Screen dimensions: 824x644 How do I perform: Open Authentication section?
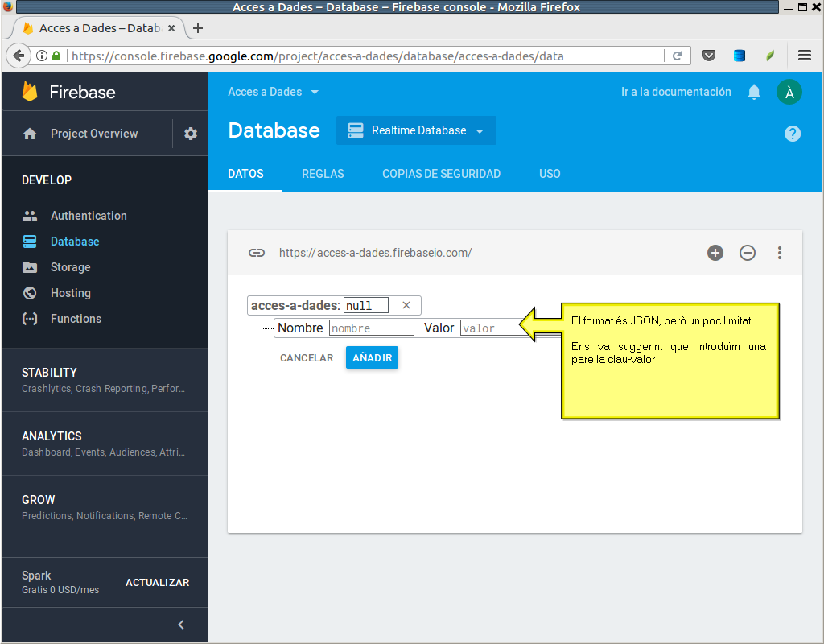(89, 216)
